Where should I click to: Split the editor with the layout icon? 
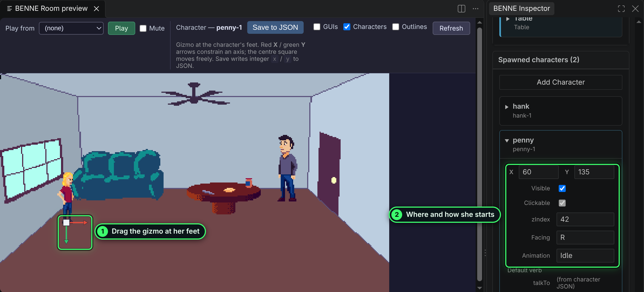[462, 9]
